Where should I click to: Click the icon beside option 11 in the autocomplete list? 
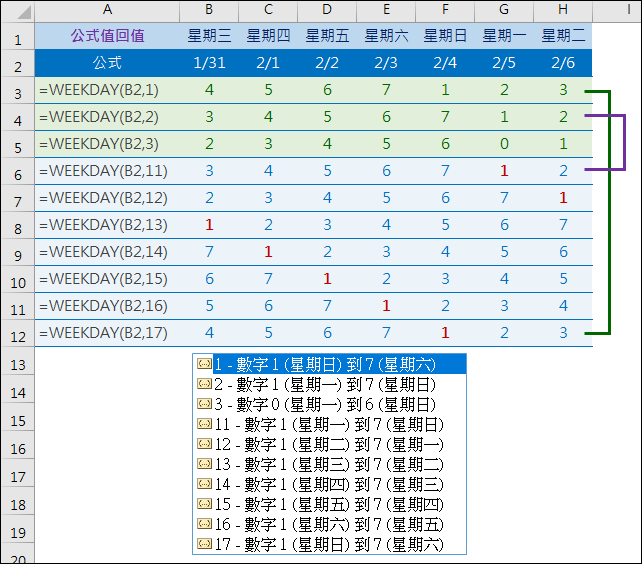[204, 424]
